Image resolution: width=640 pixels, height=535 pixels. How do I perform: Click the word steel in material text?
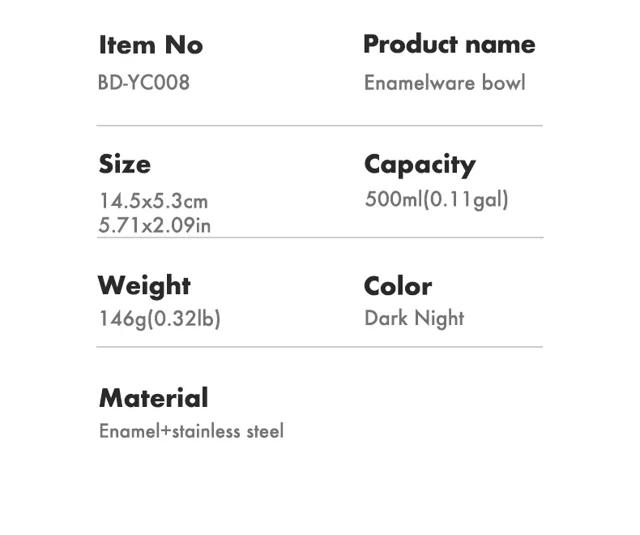pos(265,431)
